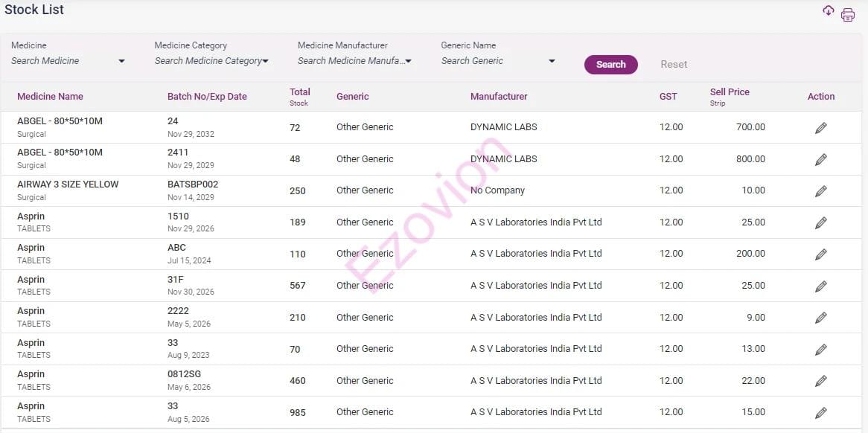Edit the Asprin batch 31F row

(820, 286)
